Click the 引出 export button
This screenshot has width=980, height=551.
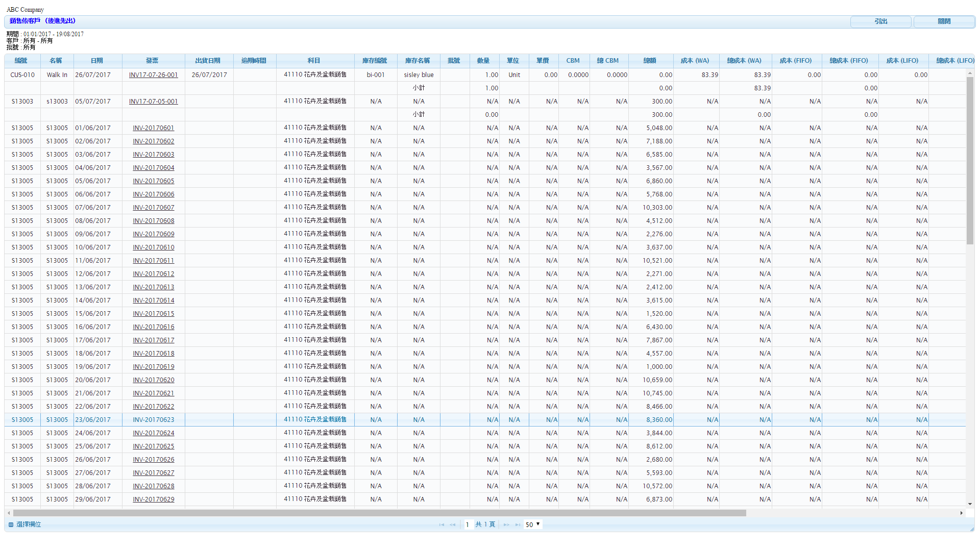[880, 21]
